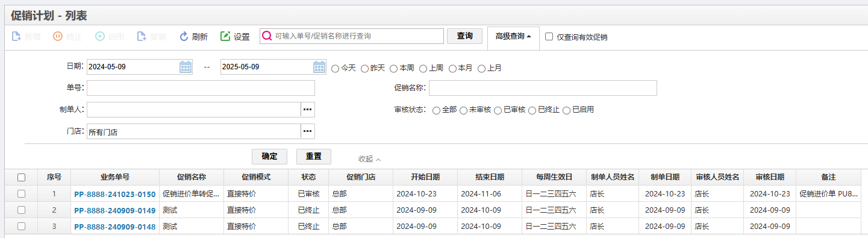868x238 pixels.
Task: Click the 门店 field showing 所有门店
Action: tap(194, 131)
